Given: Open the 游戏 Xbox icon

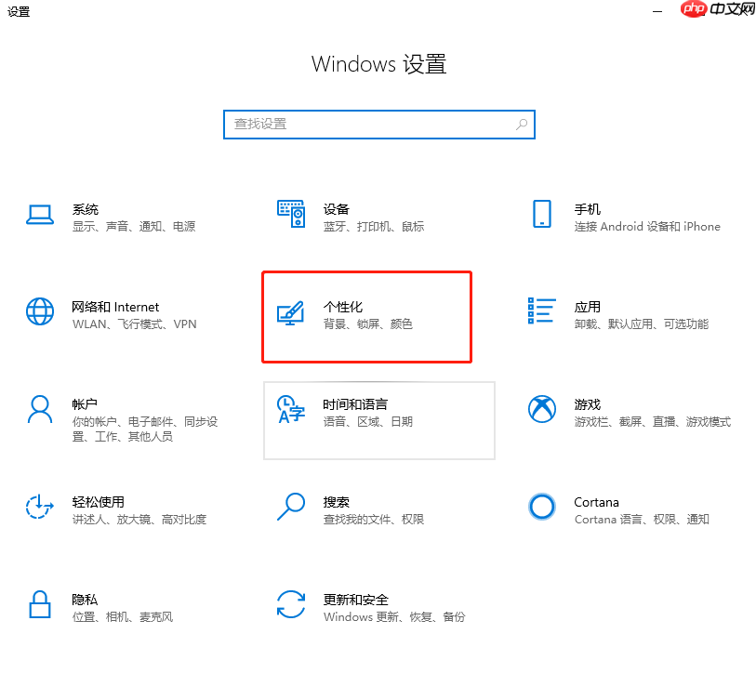Looking at the screenshot, I should pyautogui.click(x=542, y=409).
